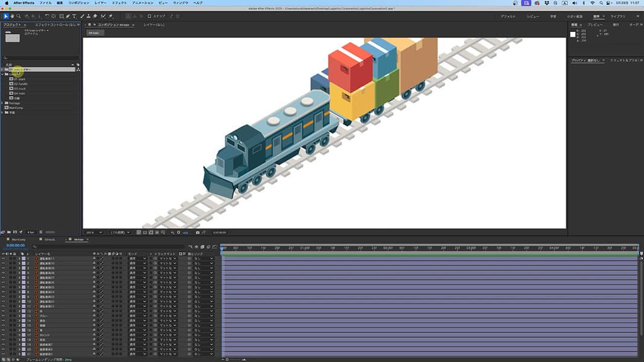Select the Rectangle shape tool
The width and height of the screenshot is (644, 362).
[61, 16]
